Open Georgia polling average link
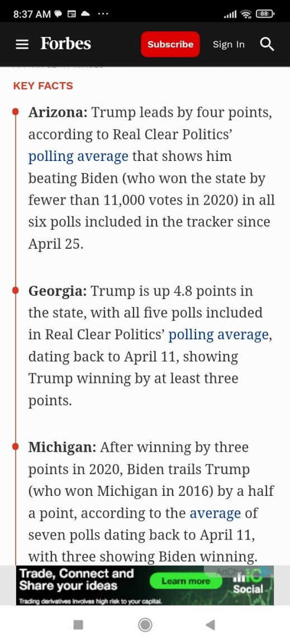 coord(218,335)
